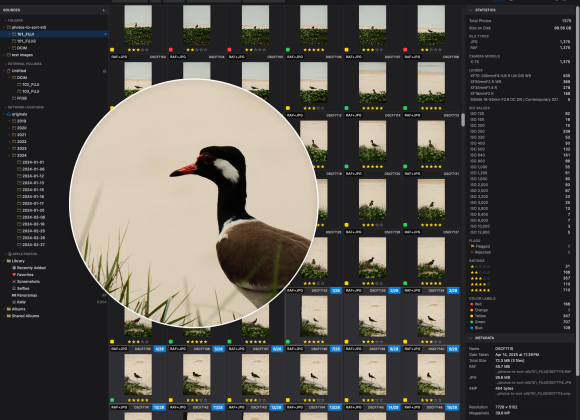
Task: Click the Library folder icon
Action: click(9, 261)
